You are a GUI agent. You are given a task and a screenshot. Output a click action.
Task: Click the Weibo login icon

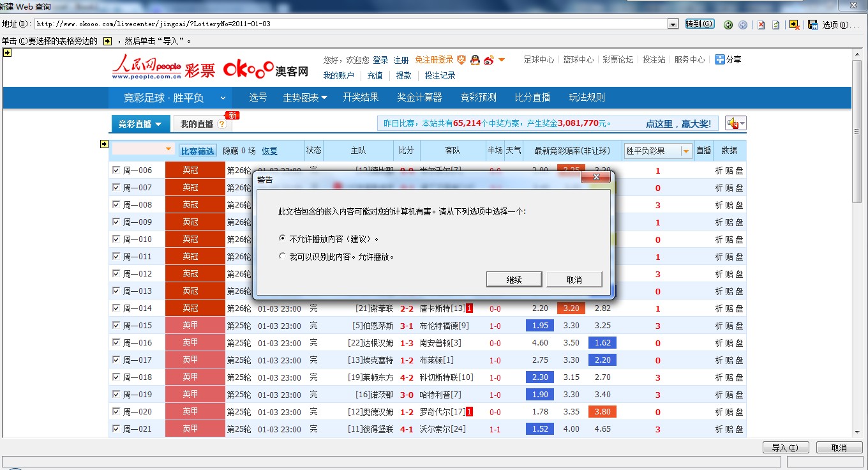(x=489, y=60)
